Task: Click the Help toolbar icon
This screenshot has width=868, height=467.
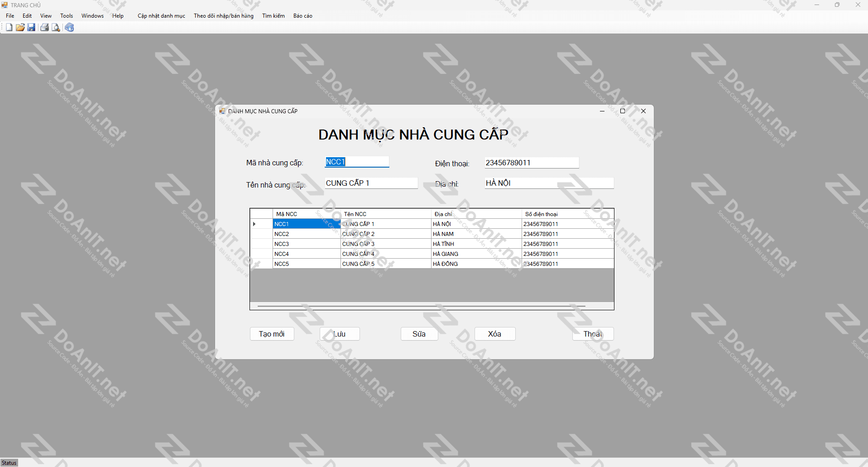Action: click(x=69, y=28)
